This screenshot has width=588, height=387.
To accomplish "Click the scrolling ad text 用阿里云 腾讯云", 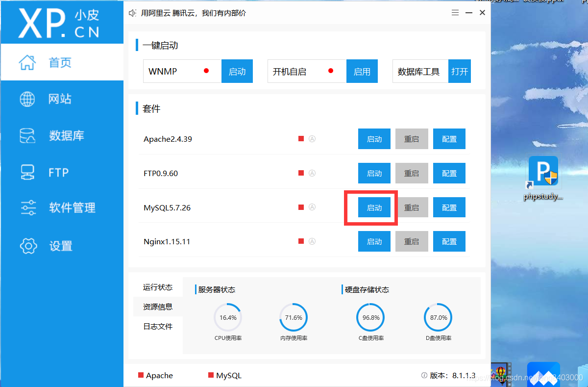I will click(x=194, y=13).
